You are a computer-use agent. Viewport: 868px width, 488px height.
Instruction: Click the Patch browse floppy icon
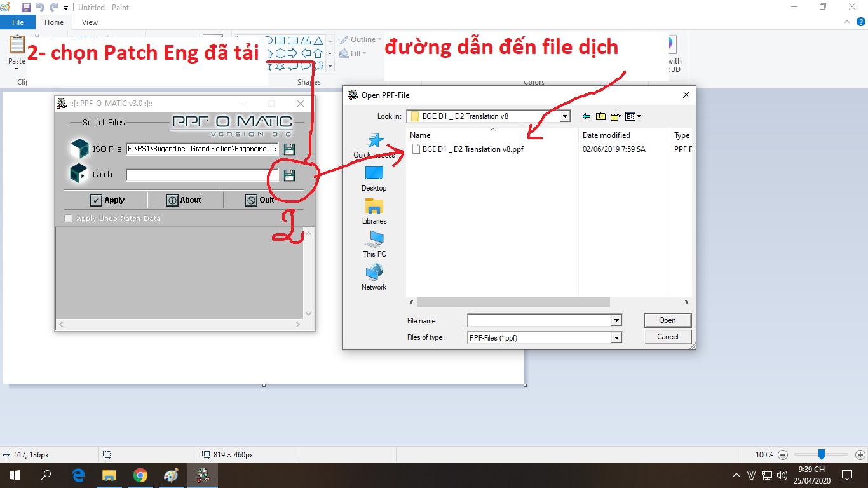(289, 175)
